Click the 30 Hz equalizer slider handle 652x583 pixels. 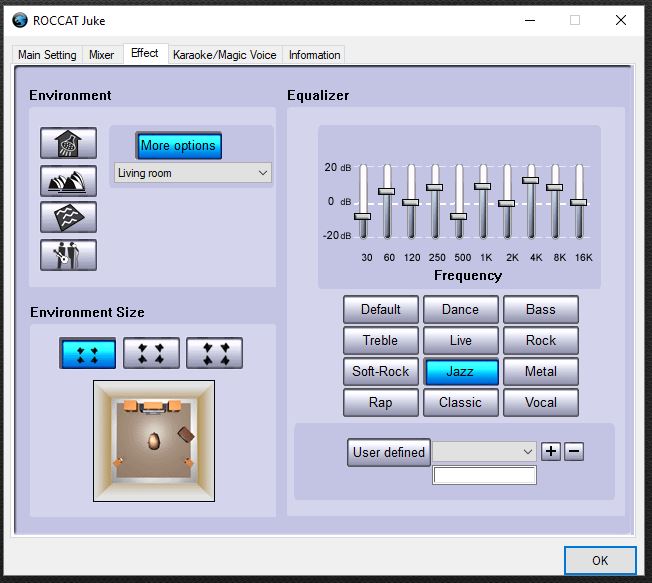(x=363, y=216)
